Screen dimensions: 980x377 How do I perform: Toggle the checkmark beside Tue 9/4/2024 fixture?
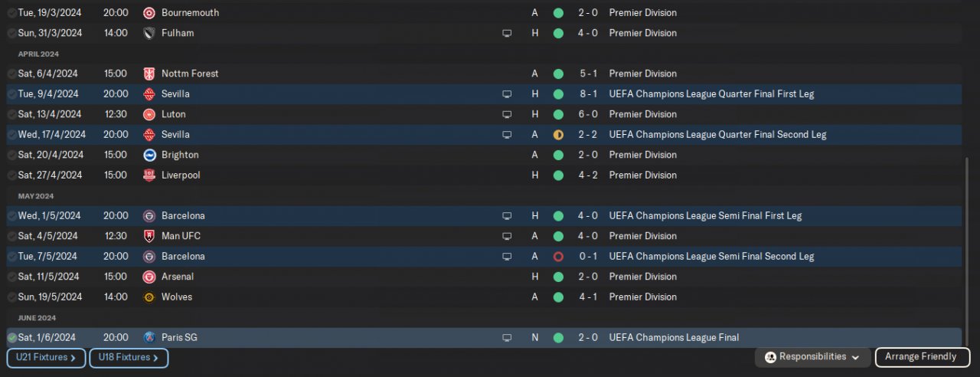12,94
